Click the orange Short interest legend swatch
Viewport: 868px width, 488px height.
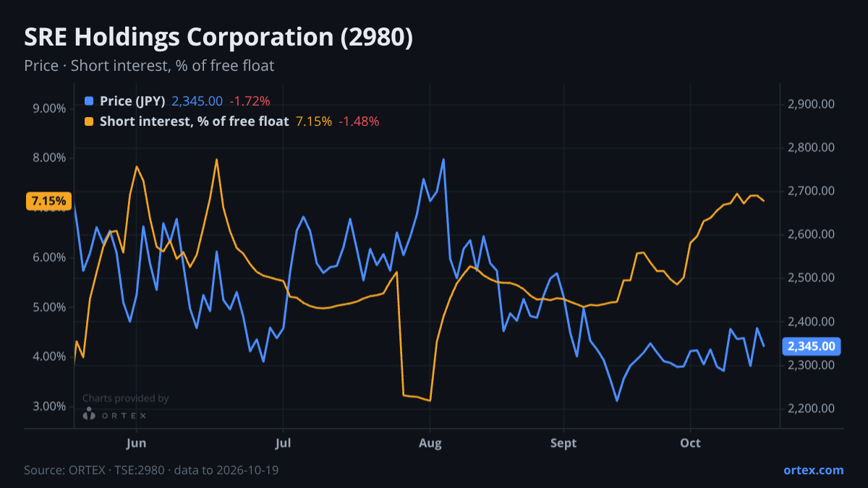pyautogui.click(x=89, y=121)
